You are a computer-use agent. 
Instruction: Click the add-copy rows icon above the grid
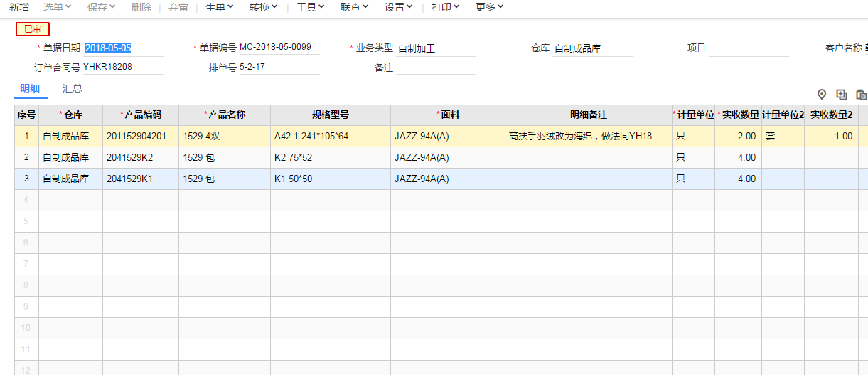pos(842,95)
